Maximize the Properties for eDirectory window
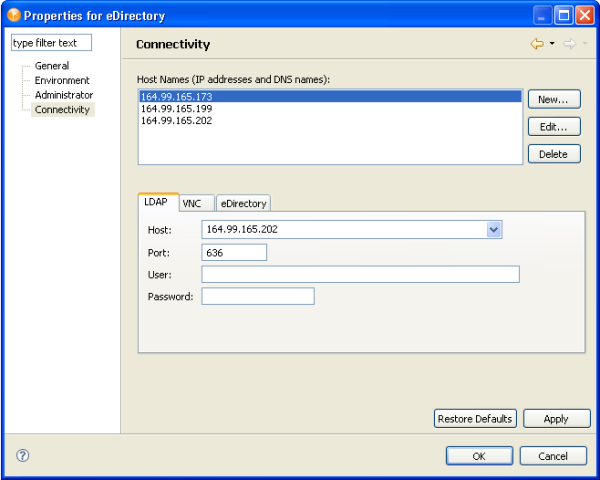The height and width of the screenshot is (480, 600). (564, 15)
